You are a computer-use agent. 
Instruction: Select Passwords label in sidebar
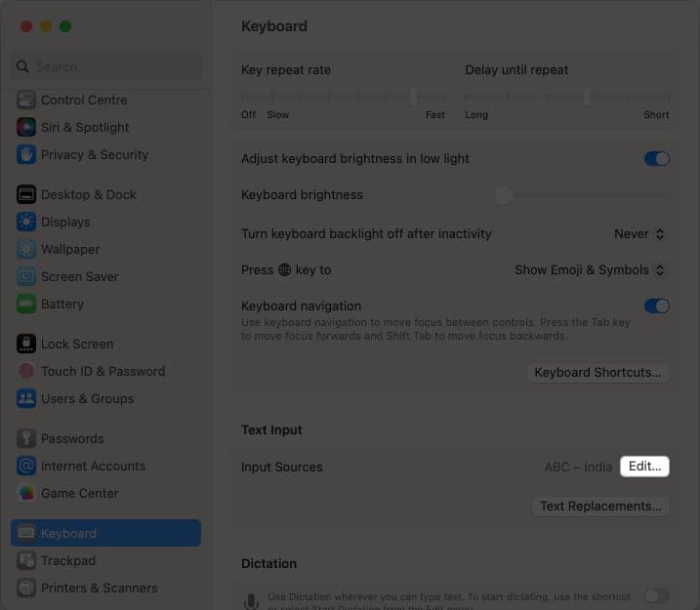coord(72,438)
